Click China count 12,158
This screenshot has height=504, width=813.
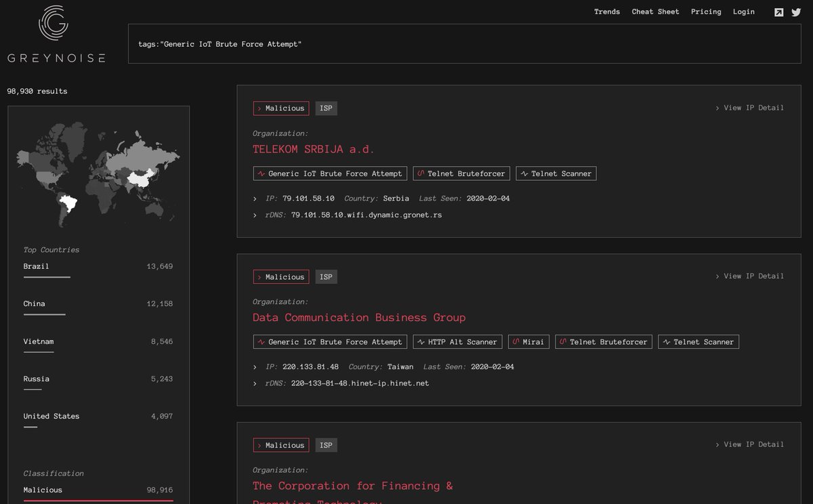pyautogui.click(x=159, y=303)
